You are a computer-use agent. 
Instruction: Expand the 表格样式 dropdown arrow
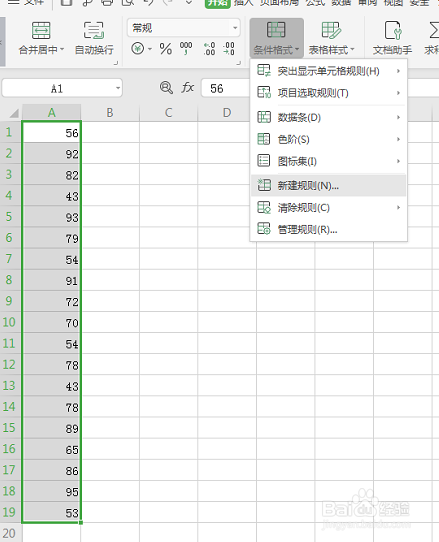coord(352,49)
